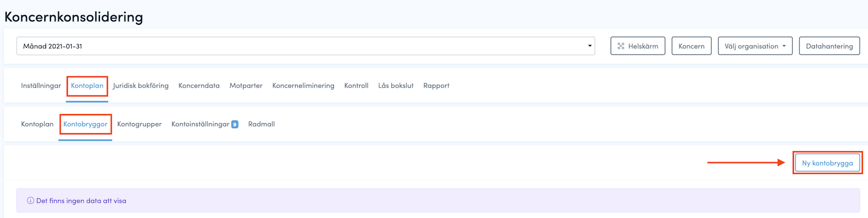
Task: Select the Kontoplan main tab
Action: 87,86
